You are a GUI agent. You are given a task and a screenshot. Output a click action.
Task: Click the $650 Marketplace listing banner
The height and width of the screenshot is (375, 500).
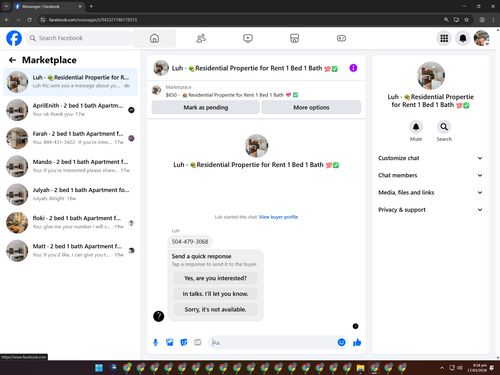point(256,91)
